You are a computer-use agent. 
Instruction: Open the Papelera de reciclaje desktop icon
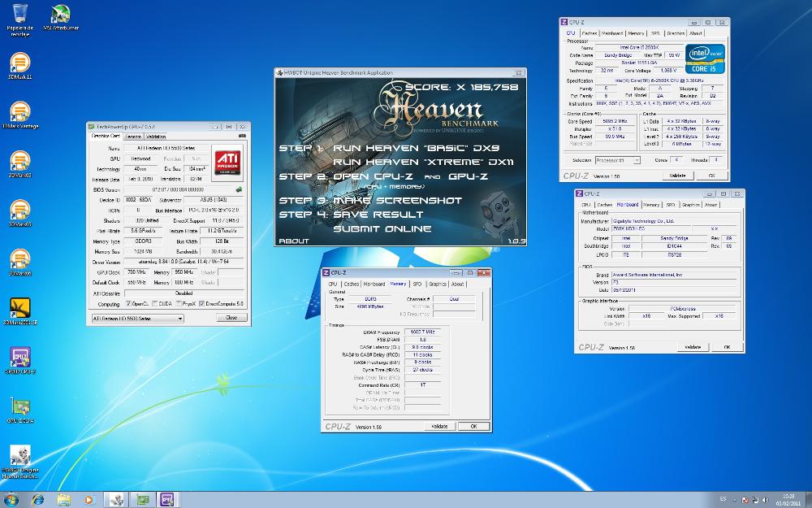[x=19, y=20]
